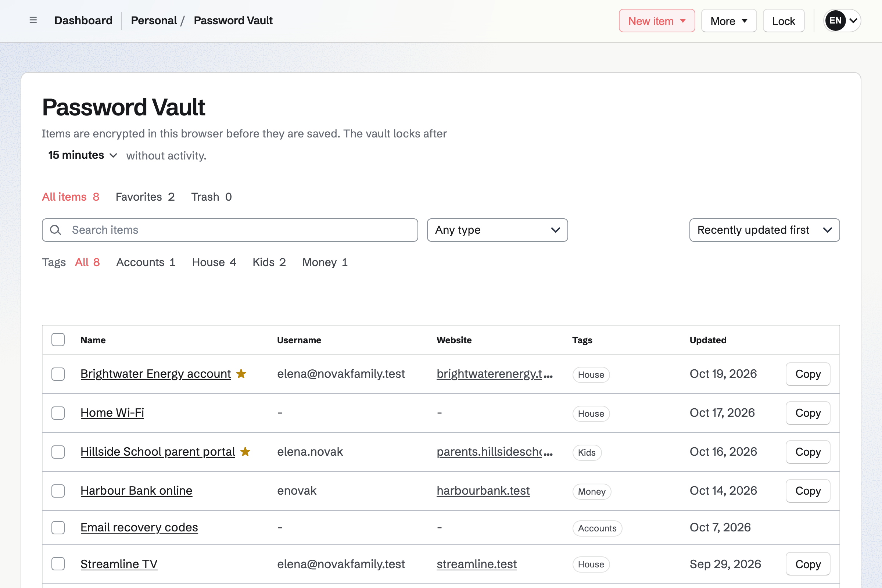The height and width of the screenshot is (588, 882).
Task: Open the Any type filter dropdown
Action: click(497, 230)
